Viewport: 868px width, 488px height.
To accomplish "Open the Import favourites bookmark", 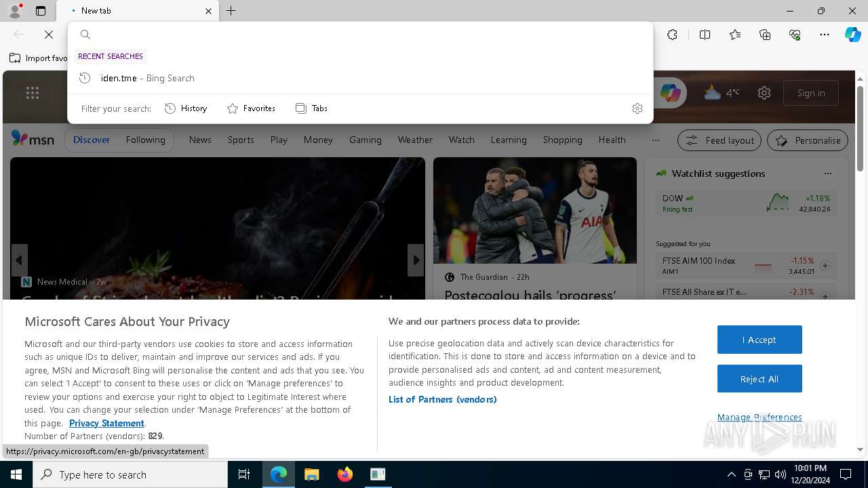I will (x=39, y=58).
